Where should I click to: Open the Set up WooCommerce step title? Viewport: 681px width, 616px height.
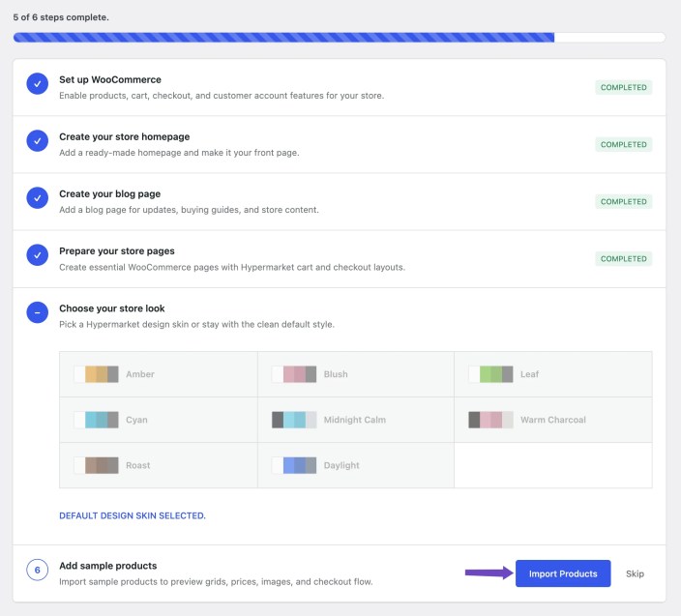110,79
